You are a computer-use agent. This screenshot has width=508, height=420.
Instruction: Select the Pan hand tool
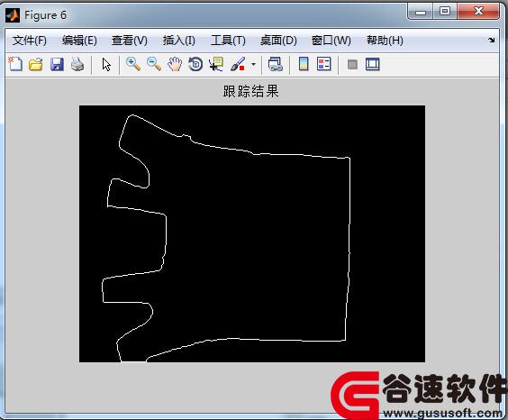point(175,64)
